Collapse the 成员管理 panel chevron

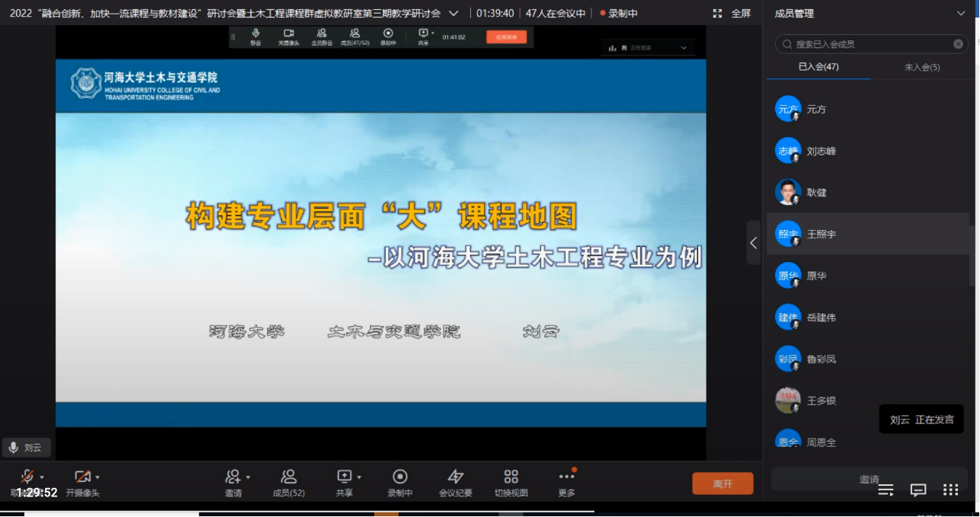pos(960,13)
